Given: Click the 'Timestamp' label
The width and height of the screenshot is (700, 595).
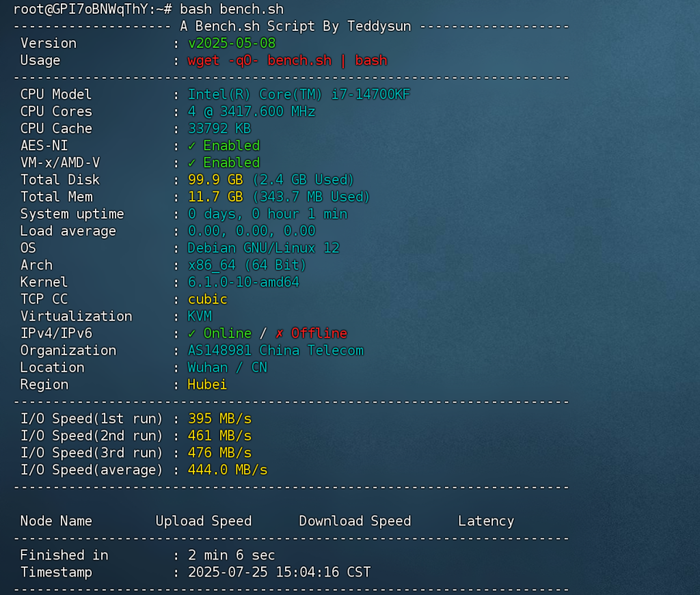Looking at the screenshot, I should pyautogui.click(x=56, y=572).
